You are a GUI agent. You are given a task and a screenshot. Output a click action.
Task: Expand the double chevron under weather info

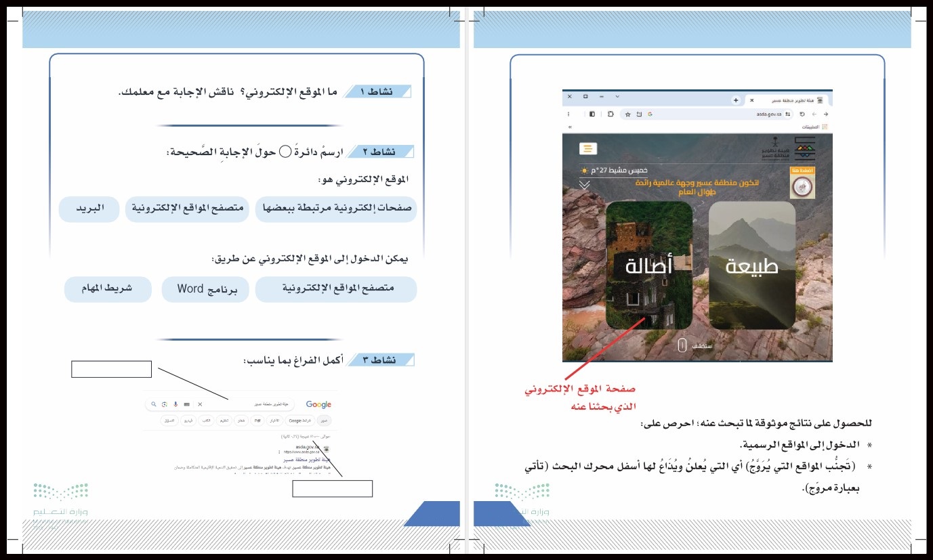[585, 184]
